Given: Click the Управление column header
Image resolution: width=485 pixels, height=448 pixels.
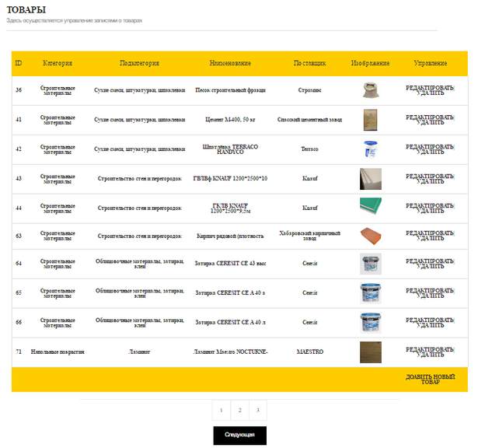Looking at the screenshot, I should click(x=431, y=63).
